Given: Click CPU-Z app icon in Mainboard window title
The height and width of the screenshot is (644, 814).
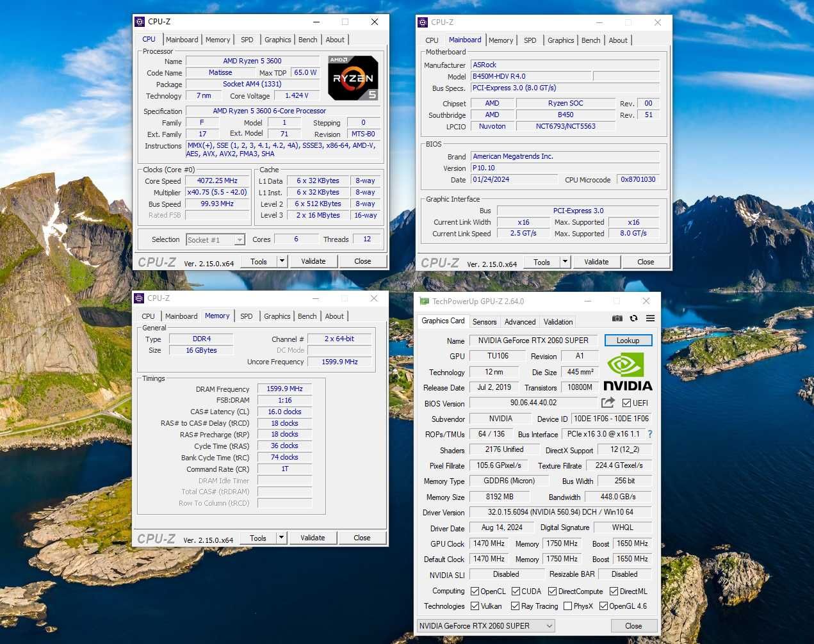Looking at the screenshot, I should [423, 22].
